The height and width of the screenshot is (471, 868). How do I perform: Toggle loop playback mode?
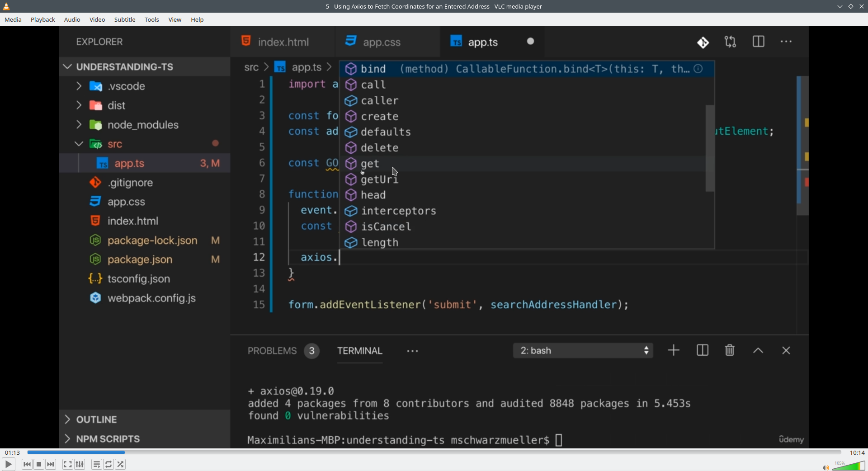tap(108, 464)
